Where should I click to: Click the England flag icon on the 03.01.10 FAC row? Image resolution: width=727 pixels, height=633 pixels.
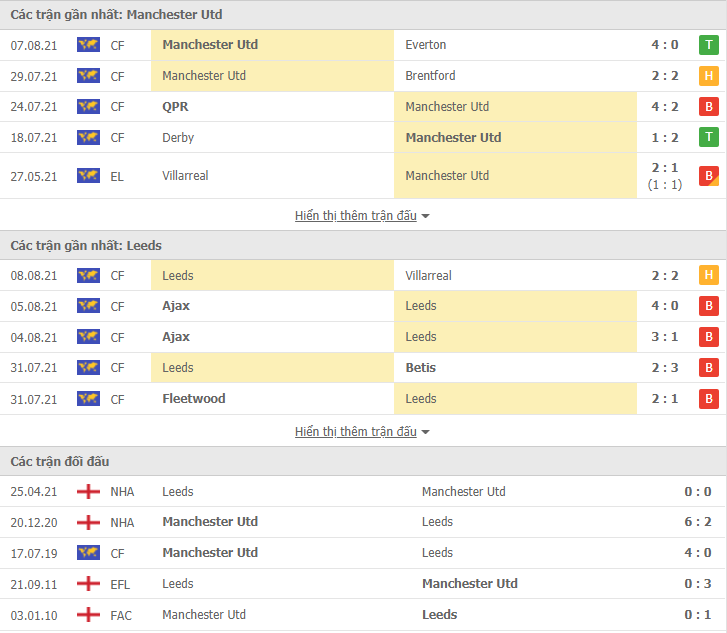(88, 615)
